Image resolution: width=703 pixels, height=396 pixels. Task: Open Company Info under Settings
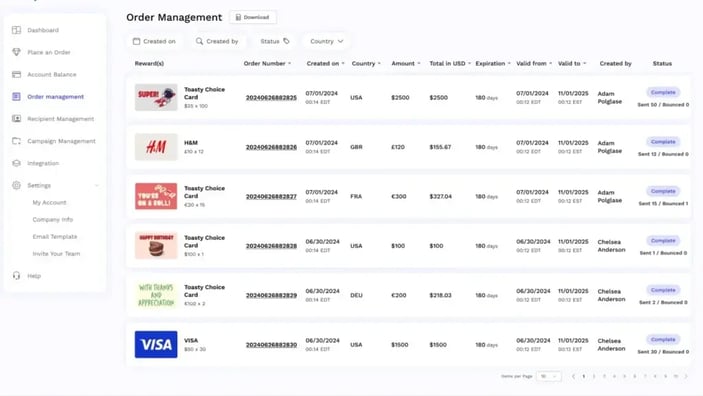tap(52, 219)
